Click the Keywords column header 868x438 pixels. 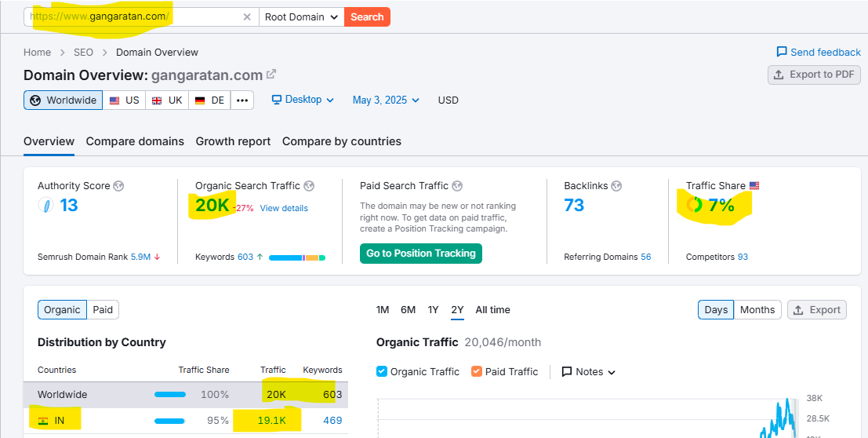pyautogui.click(x=322, y=370)
